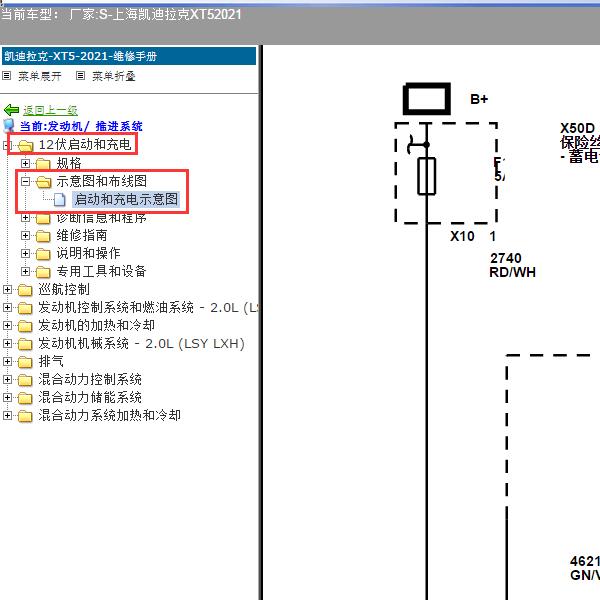Screen dimensions: 600x600
Task: Click the 菜单折叠 collapse-all button
Action: point(114,76)
